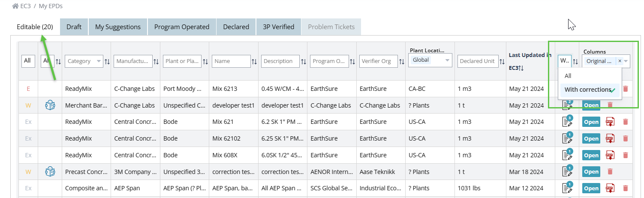Open the Plant Location Global dropdown
644x198 pixels.
tap(448, 60)
